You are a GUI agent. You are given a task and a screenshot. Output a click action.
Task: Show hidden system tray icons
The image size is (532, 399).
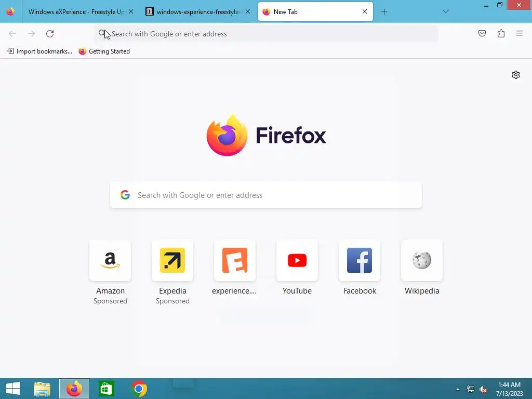(x=458, y=389)
